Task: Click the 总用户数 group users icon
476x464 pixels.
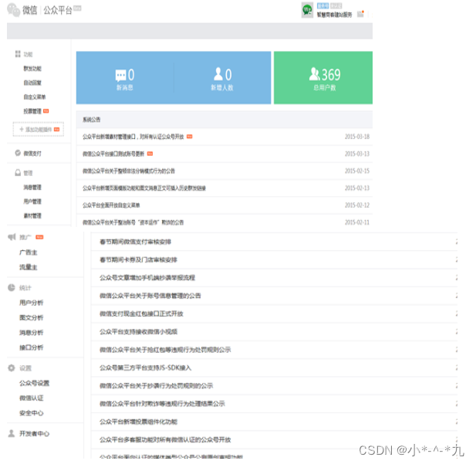Action: (x=315, y=74)
